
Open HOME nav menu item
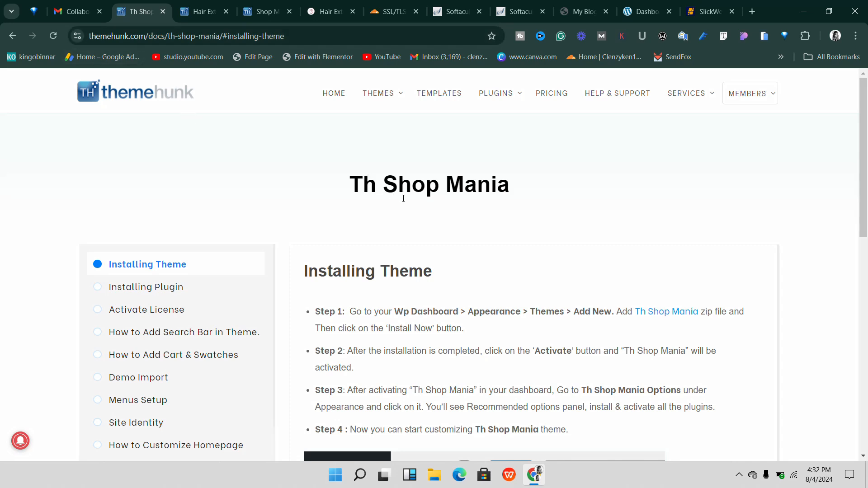coord(334,93)
